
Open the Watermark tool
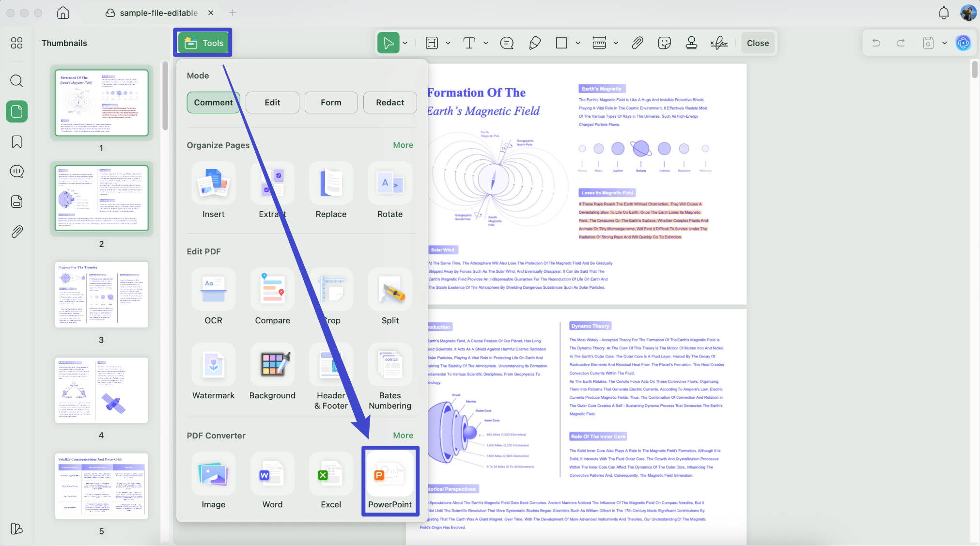coord(213,373)
